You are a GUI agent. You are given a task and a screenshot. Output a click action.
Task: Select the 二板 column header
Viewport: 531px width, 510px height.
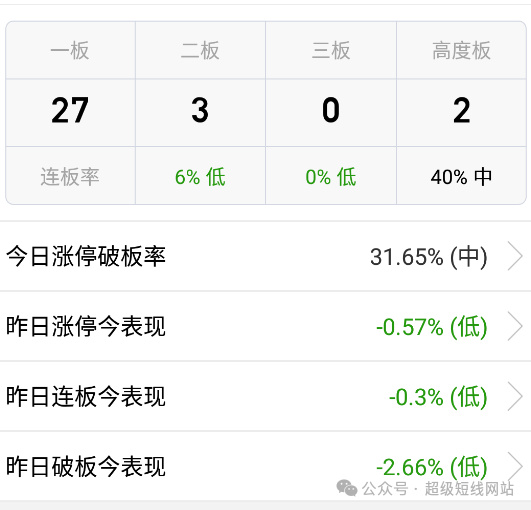click(x=200, y=50)
